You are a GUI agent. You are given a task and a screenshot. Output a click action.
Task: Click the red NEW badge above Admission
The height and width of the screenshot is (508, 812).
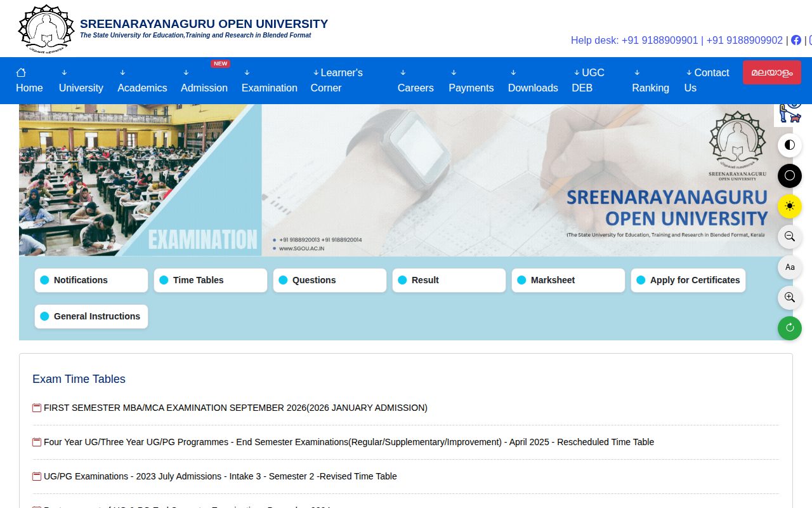coord(220,63)
